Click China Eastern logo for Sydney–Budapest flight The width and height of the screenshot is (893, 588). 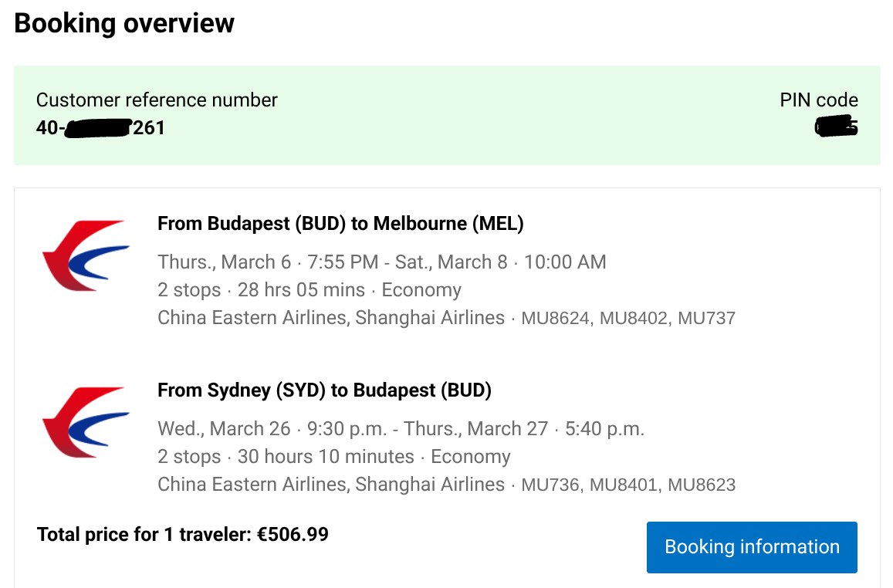point(86,422)
